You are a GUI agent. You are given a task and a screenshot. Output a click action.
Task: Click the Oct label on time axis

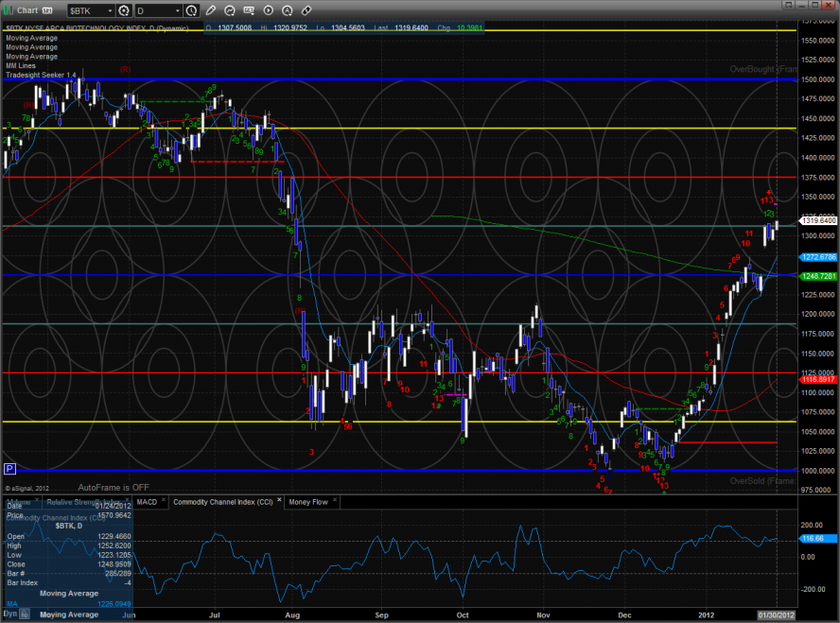point(463,615)
